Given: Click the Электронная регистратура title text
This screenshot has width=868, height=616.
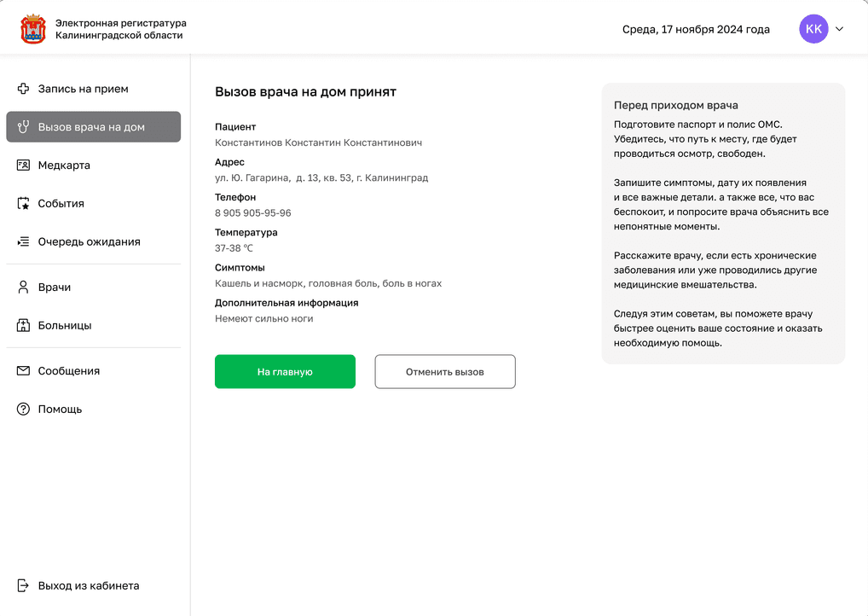Looking at the screenshot, I should point(120,23).
